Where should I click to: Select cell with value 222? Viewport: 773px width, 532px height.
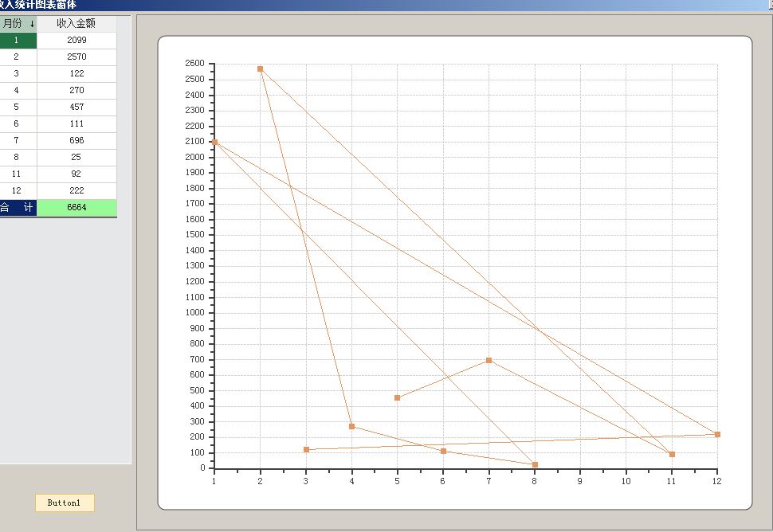tap(77, 191)
